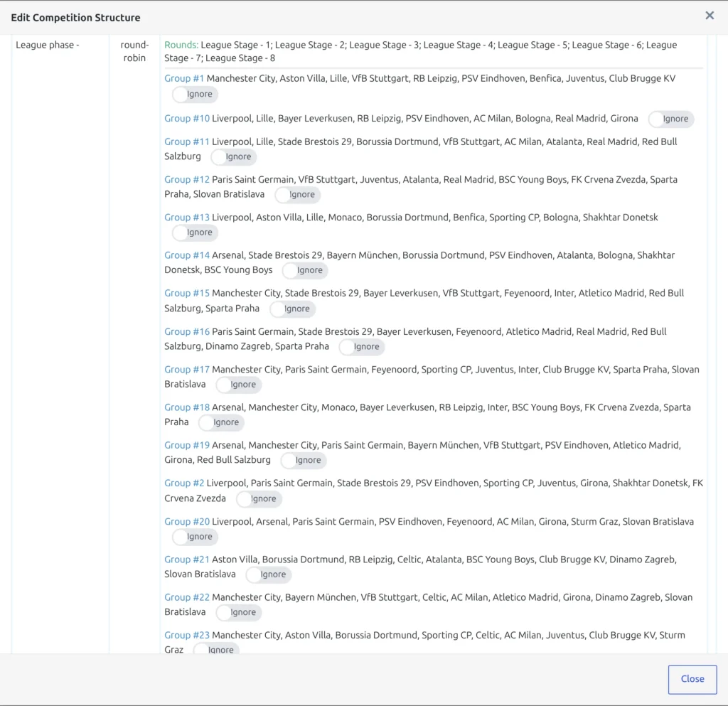Open the Group #16 link
This screenshot has width=728, height=706.
pyautogui.click(x=187, y=332)
